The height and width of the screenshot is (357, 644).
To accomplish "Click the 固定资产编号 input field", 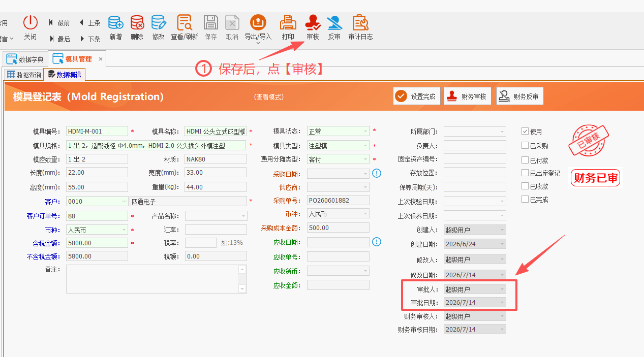I will coord(475,159).
